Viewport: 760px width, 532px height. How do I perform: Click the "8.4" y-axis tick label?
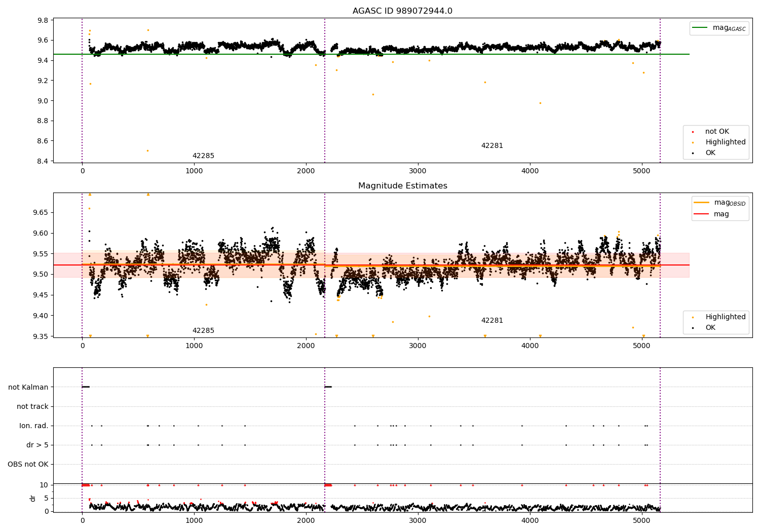click(43, 161)
